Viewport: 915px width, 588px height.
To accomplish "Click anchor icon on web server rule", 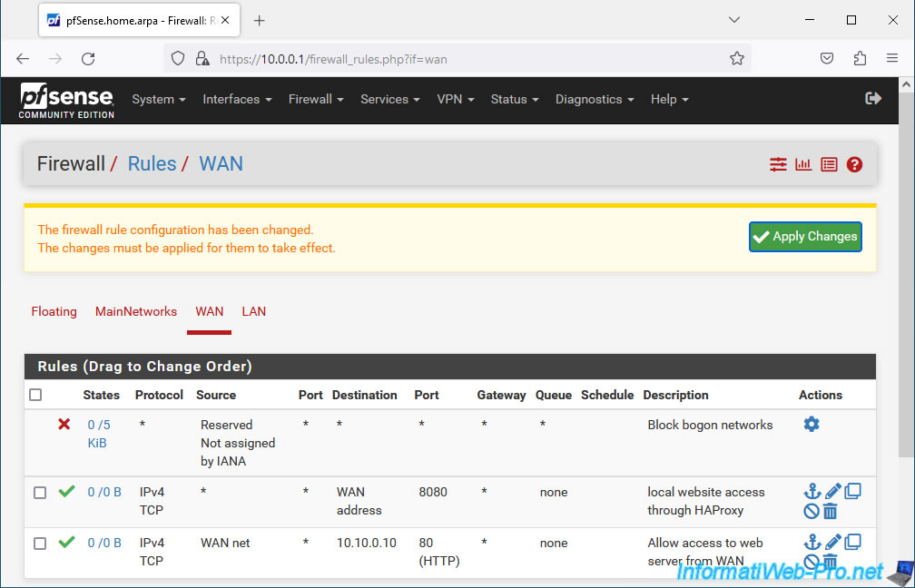I will coord(812,542).
